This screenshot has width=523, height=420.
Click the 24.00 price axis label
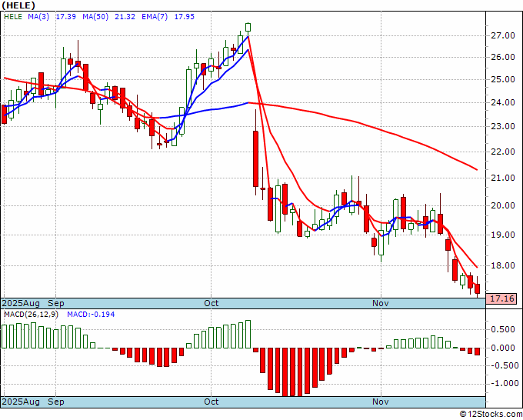click(503, 102)
